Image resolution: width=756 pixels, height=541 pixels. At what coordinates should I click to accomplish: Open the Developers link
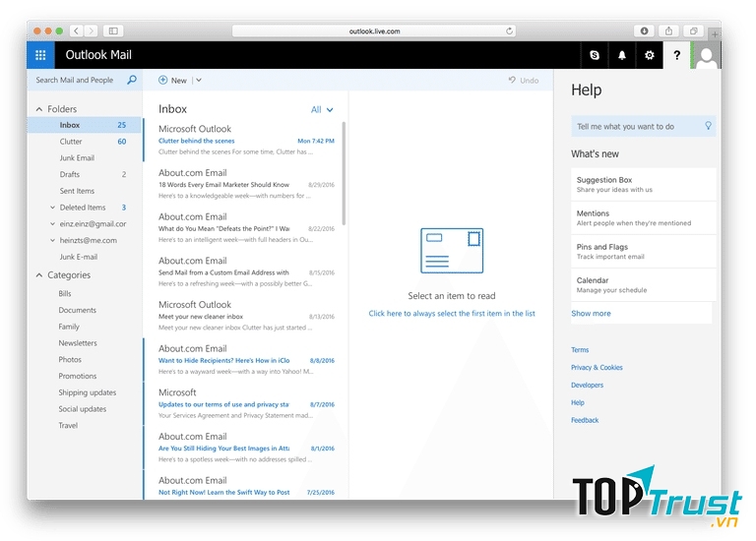[x=587, y=385]
